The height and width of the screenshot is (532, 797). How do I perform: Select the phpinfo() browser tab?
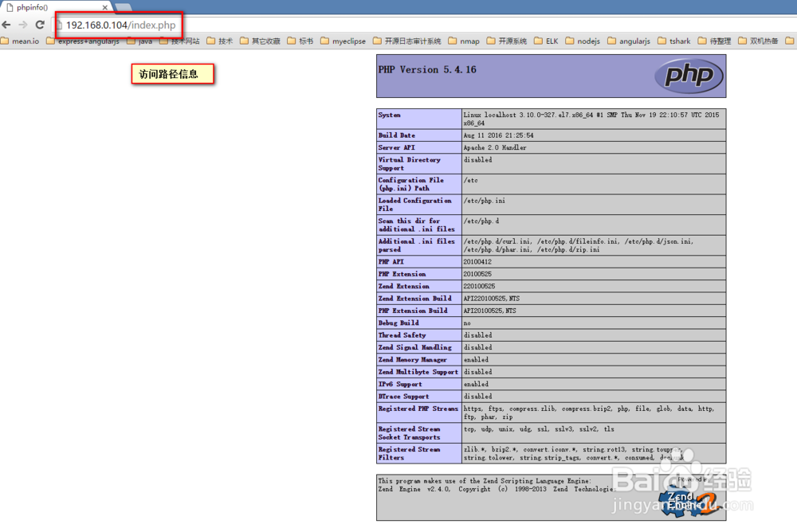pyautogui.click(x=56, y=7)
